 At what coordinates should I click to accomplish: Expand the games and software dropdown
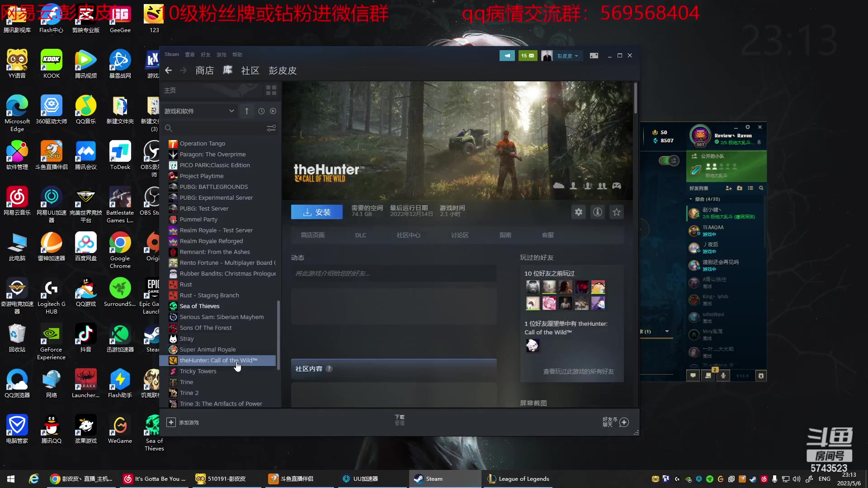(199, 111)
